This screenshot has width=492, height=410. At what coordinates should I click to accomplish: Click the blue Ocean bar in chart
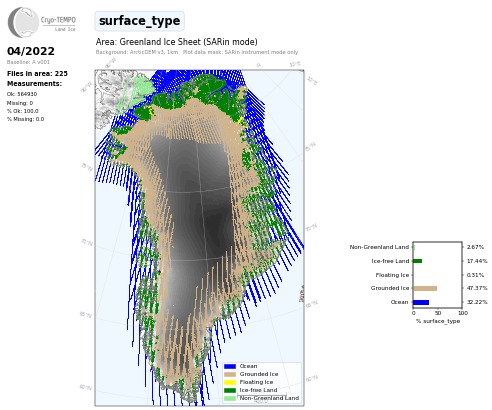coord(421,302)
